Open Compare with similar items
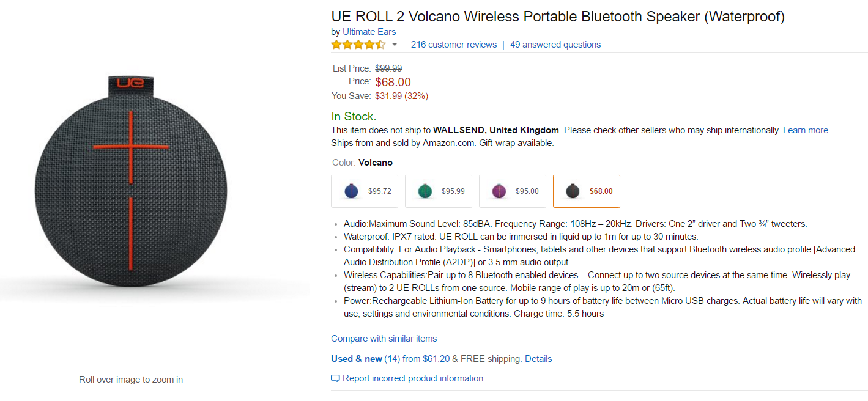Screen dimensions: 868x401 (384, 339)
